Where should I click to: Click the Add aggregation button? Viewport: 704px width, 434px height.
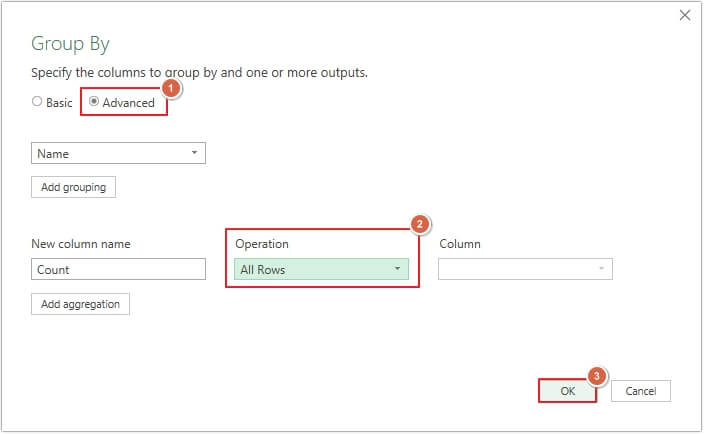80,304
